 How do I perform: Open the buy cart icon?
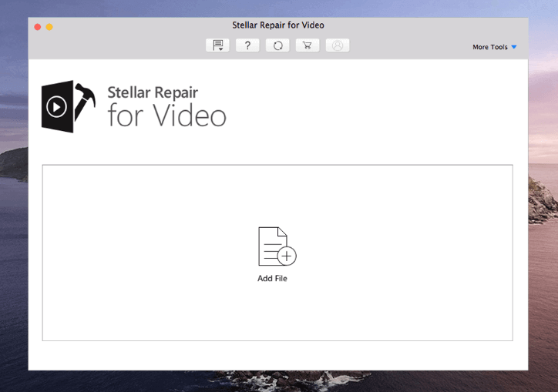tap(308, 45)
